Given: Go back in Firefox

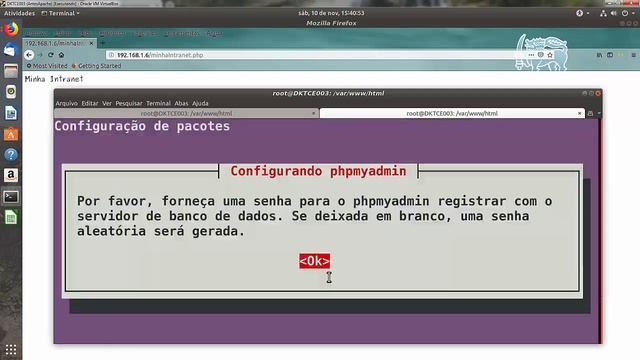Looking at the screenshot, I should coord(29,55).
